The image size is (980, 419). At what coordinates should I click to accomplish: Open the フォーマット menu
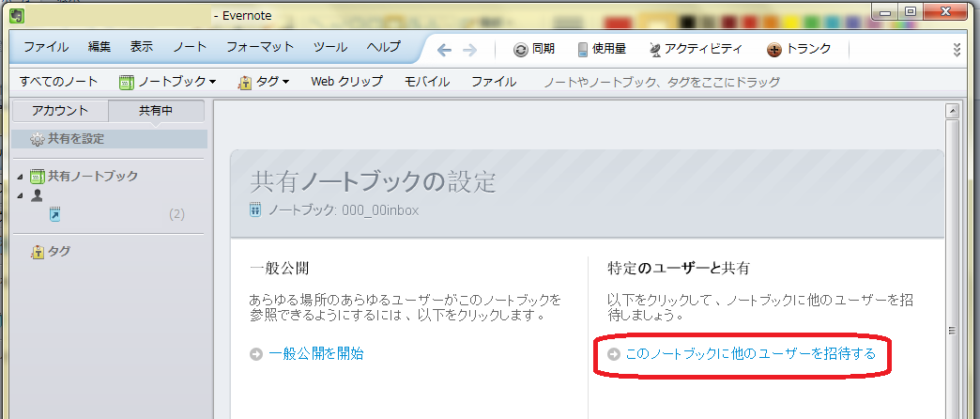pyautogui.click(x=260, y=47)
